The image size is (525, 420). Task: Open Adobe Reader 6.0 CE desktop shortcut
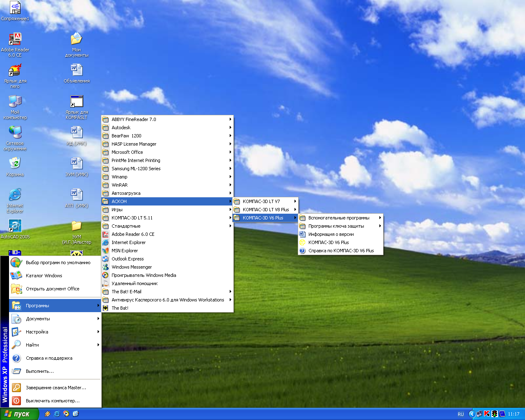[15, 45]
